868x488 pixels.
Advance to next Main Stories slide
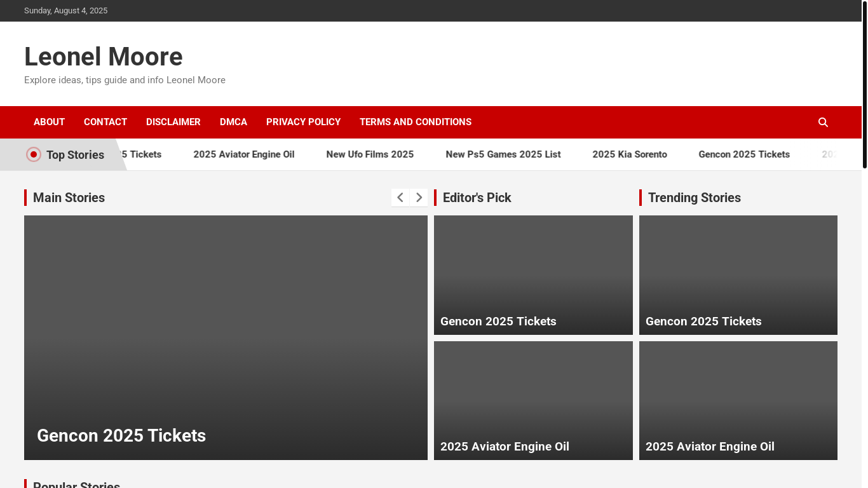click(x=419, y=198)
